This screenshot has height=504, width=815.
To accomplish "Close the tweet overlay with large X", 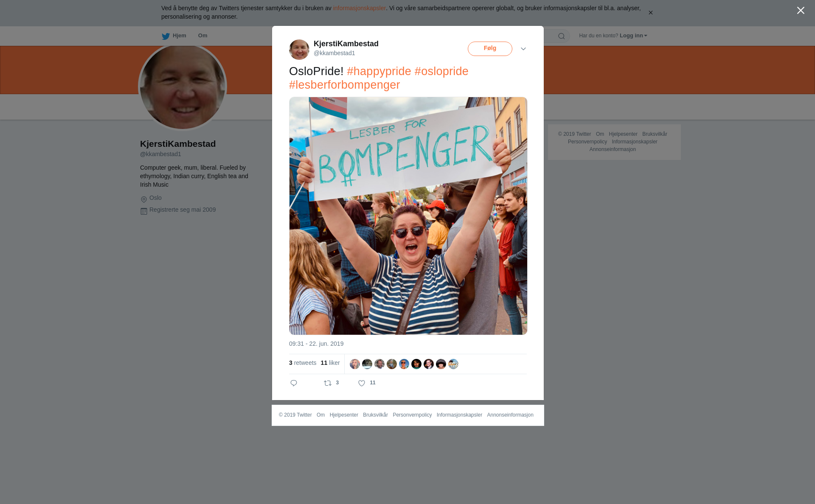I will click(x=801, y=10).
